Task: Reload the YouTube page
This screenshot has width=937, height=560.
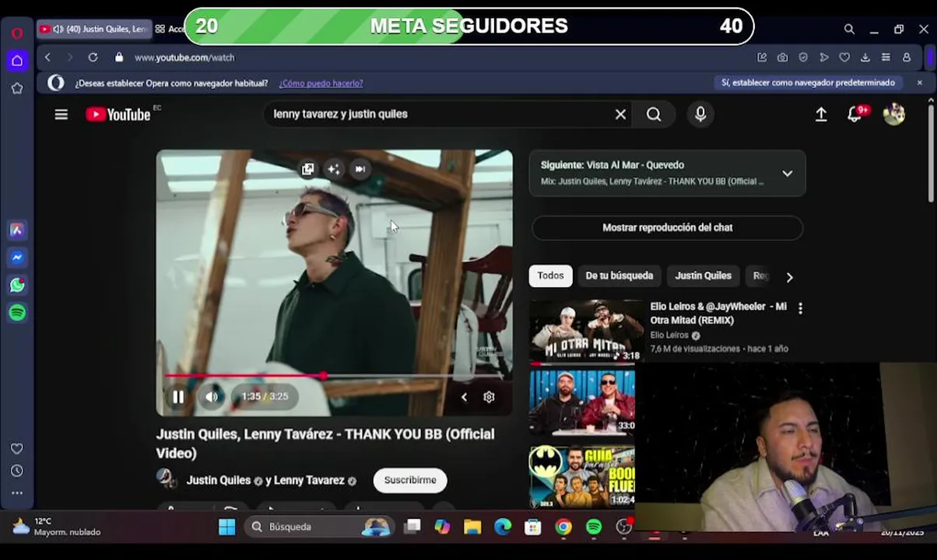Action: coord(93,58)
